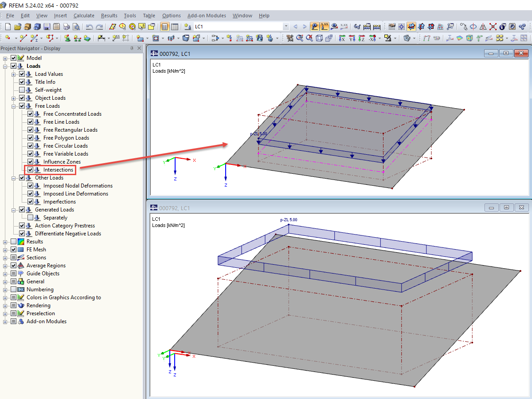Save the model with the floppy disk icon
Viewport: 532px width, 399px height.
coord(47,27)
